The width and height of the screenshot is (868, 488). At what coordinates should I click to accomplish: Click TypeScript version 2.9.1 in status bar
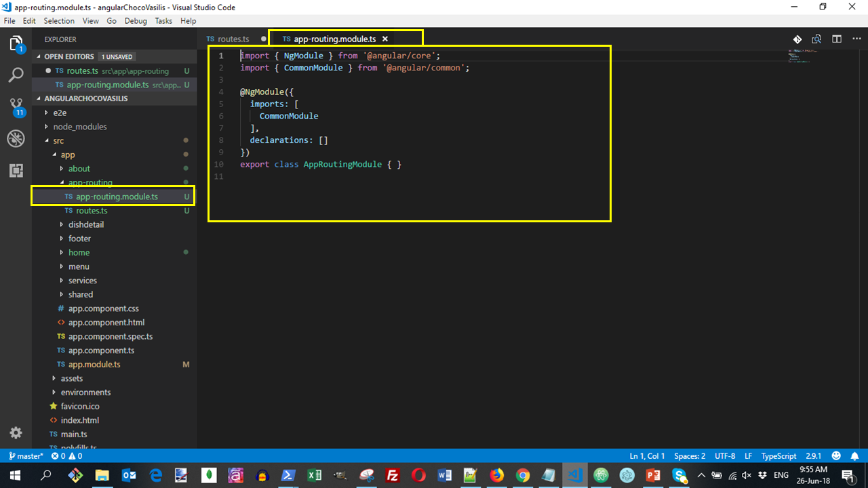(812, 456)
